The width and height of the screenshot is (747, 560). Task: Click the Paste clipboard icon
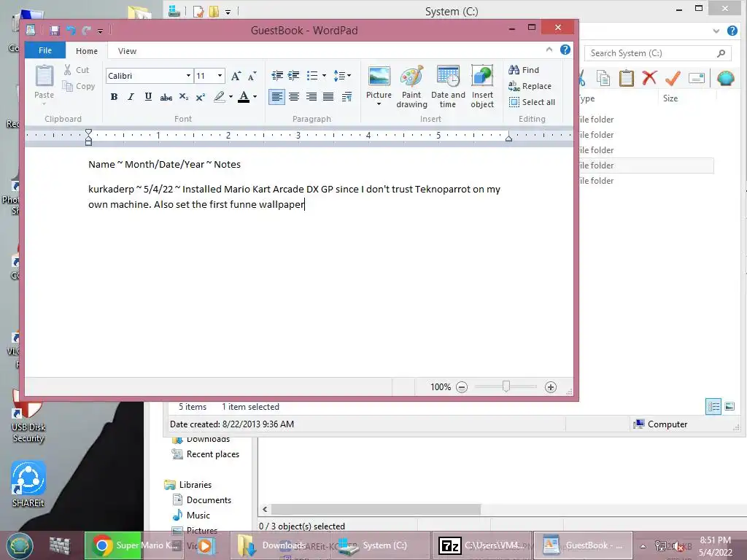point(44,76)
